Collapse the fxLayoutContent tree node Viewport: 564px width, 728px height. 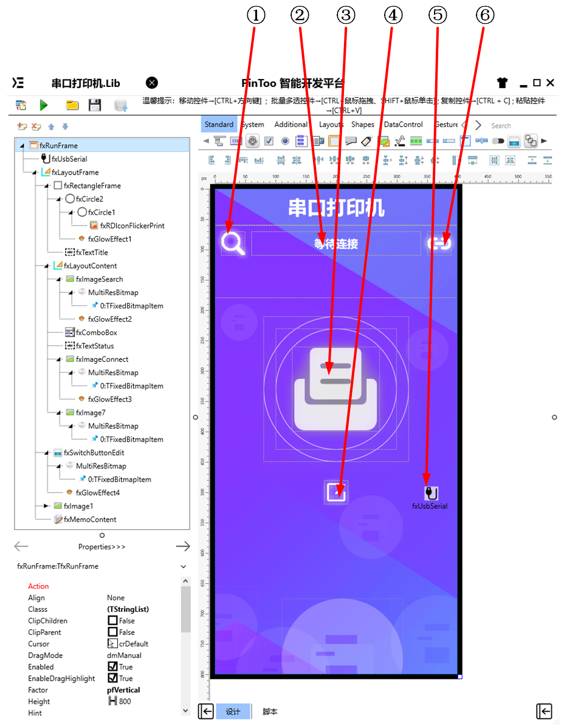[46, 266]
